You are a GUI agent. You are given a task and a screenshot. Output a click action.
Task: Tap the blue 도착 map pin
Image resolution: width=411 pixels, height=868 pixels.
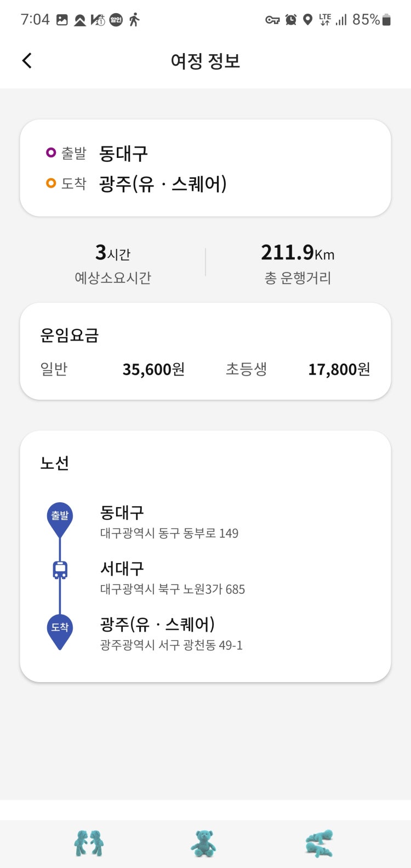pyautogui.click(x=60, y=632)
